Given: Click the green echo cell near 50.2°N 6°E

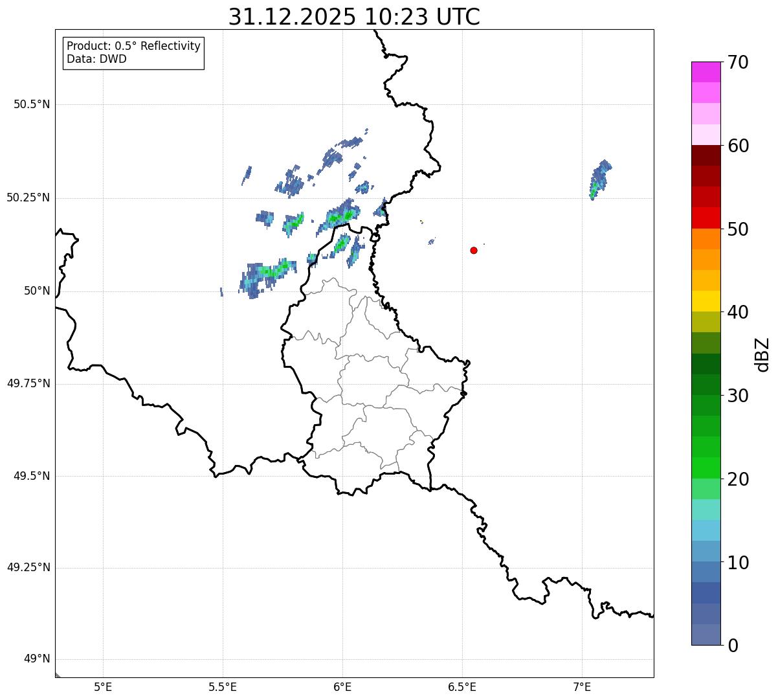Looking at the screenshot, I should coord(341,216).
